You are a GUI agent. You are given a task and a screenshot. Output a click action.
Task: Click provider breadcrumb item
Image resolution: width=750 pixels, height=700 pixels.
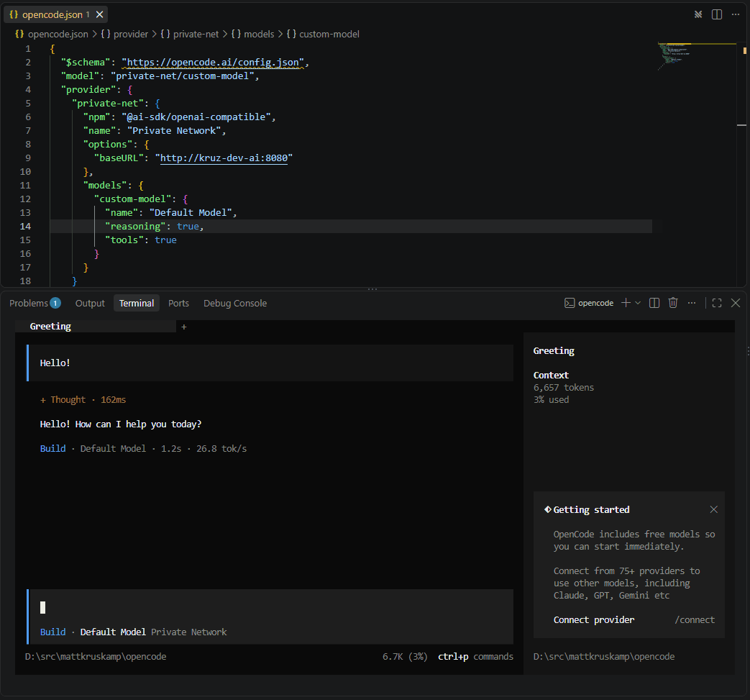124,34
